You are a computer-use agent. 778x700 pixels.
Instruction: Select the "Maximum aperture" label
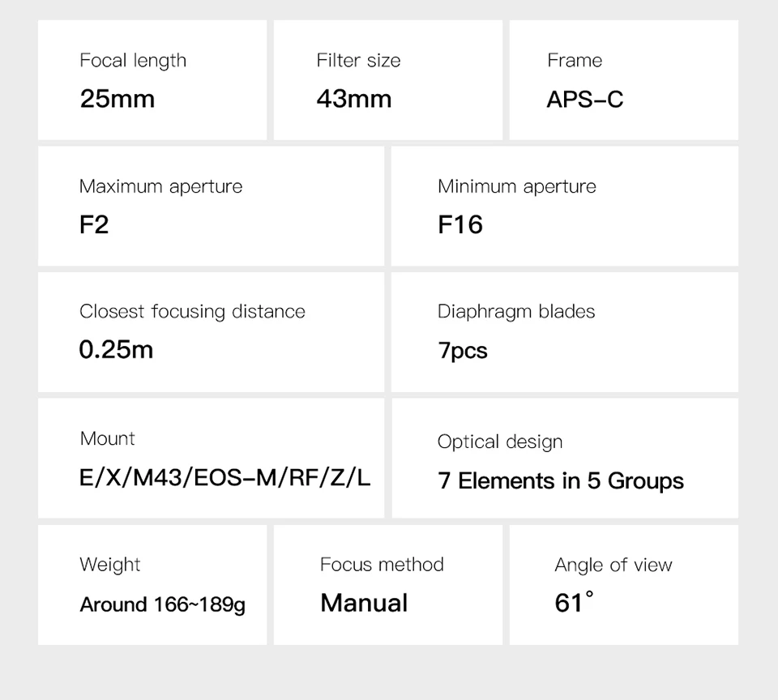[x=160, y=186]
